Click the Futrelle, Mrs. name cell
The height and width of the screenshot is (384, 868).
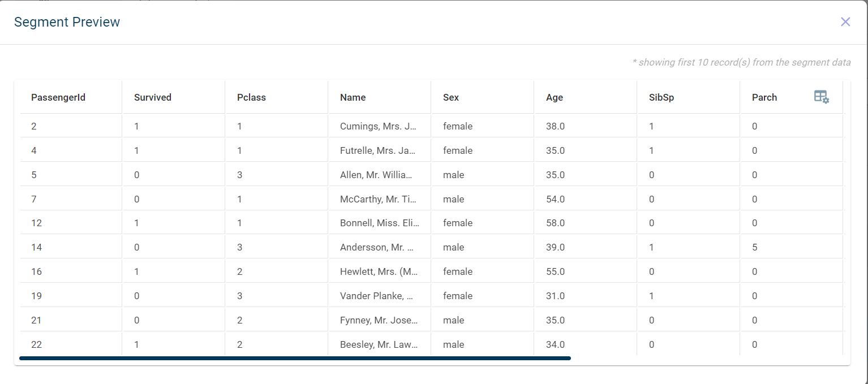(x=378, y=150)
